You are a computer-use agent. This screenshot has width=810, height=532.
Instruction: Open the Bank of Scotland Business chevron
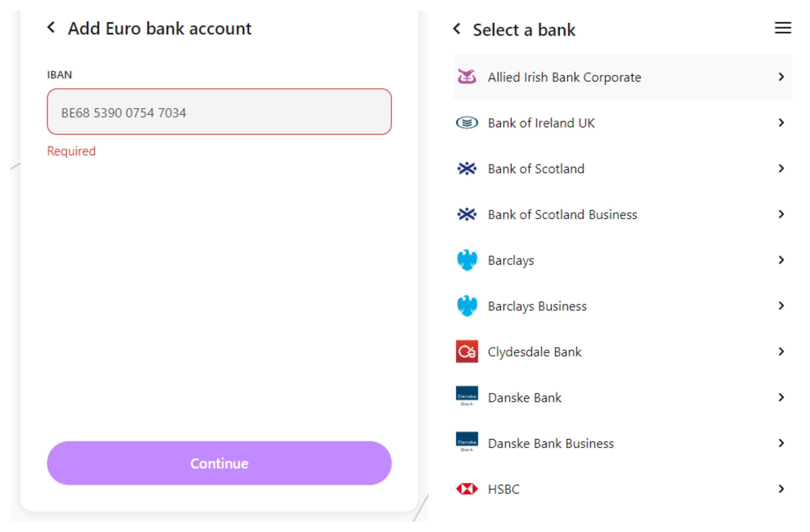click(781, 214)
